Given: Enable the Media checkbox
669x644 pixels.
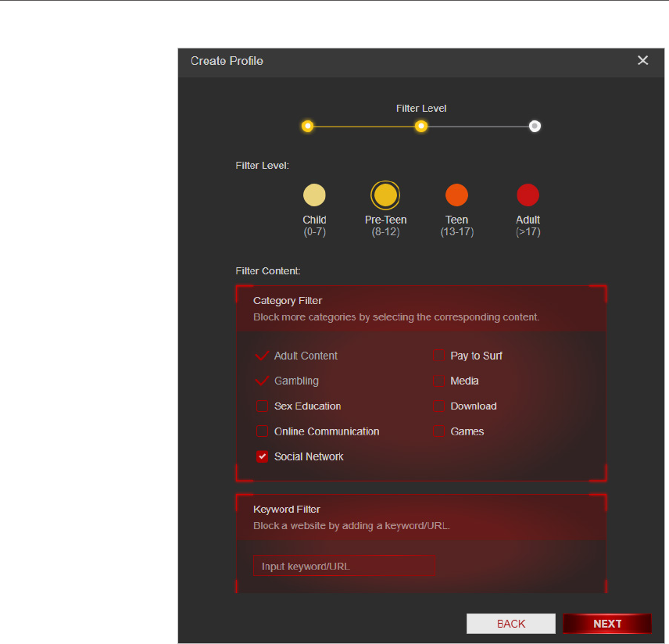Looking at the screenshot, I should tap(438, 381).
